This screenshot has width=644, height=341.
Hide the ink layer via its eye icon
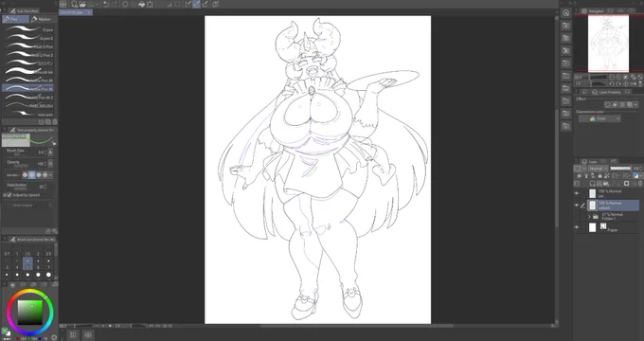tap(577, 193)
